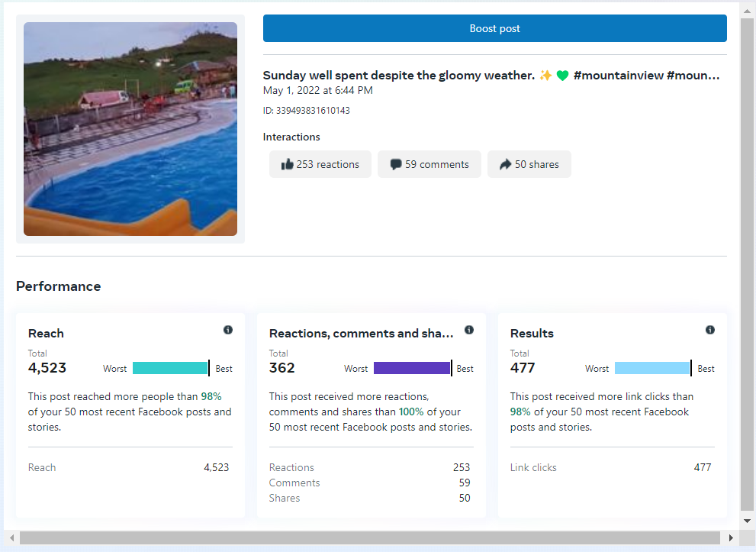The image size is (756, 552).
Task: Click the Boost post button
Action: [x=494, y=28]
